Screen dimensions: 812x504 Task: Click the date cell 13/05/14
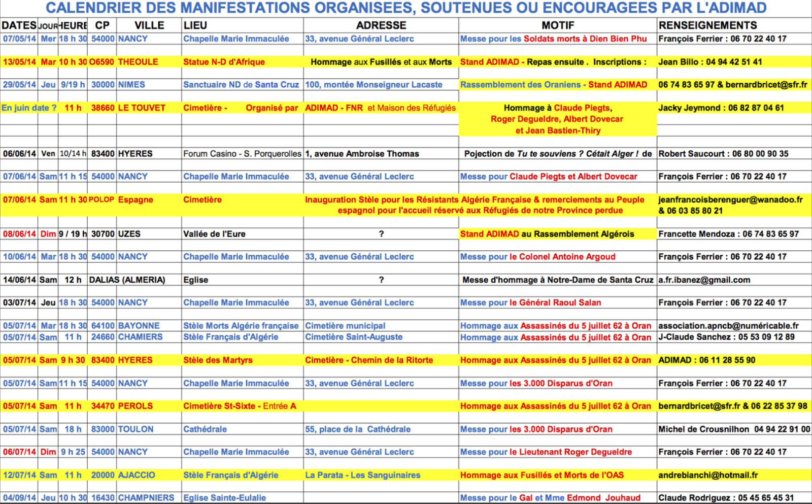(x=19, y=62)
